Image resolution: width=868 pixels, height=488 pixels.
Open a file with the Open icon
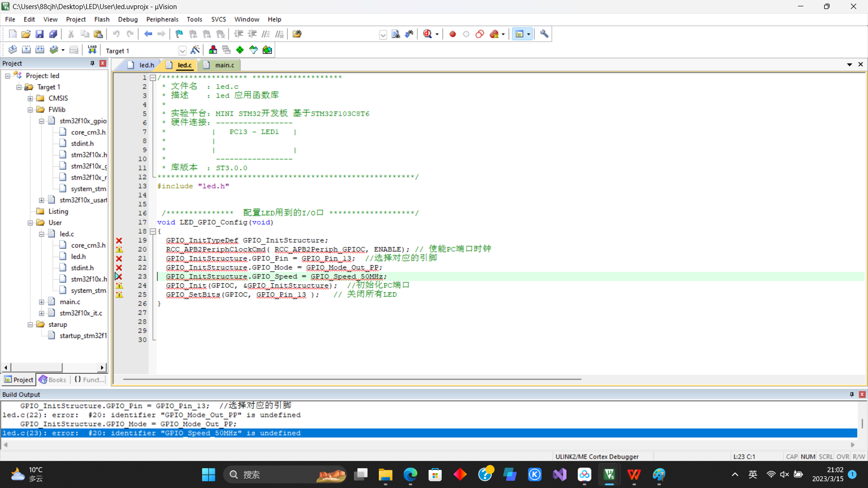coord(26,34)
